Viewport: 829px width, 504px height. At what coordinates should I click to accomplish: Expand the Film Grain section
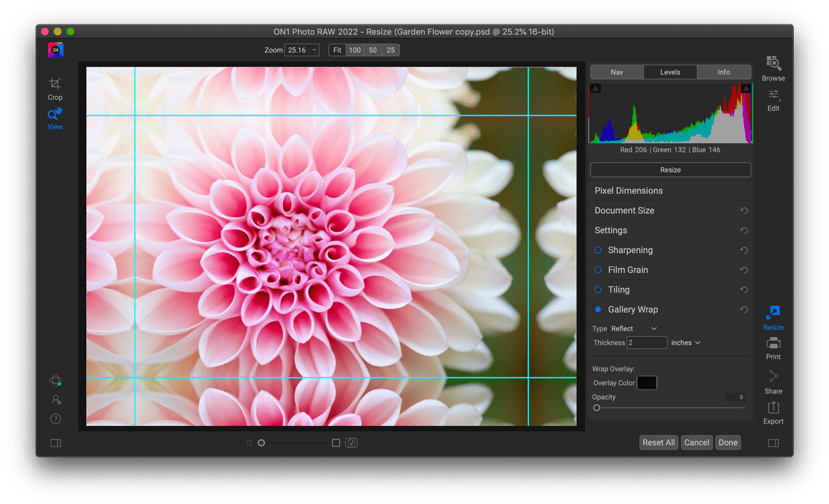[628, 270]
